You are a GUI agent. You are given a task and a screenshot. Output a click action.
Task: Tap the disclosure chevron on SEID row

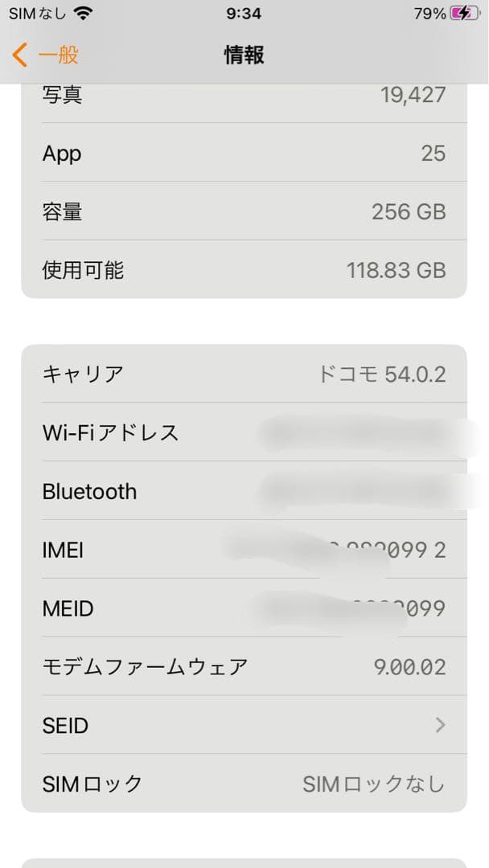click(x=438, y=725)
